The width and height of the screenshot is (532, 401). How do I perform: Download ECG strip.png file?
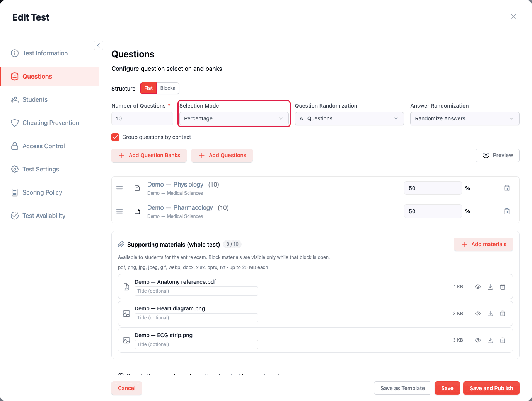[490, 340]
